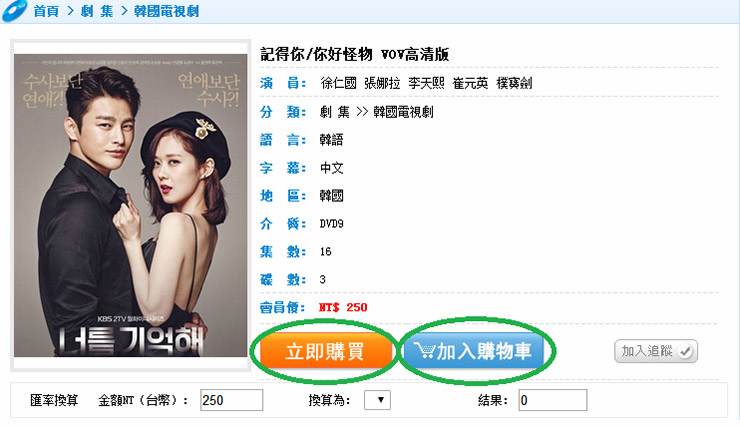This screenshot has height=426, width=740.
Task: Click the 立即購買 orange button
Action: (325, 351)
